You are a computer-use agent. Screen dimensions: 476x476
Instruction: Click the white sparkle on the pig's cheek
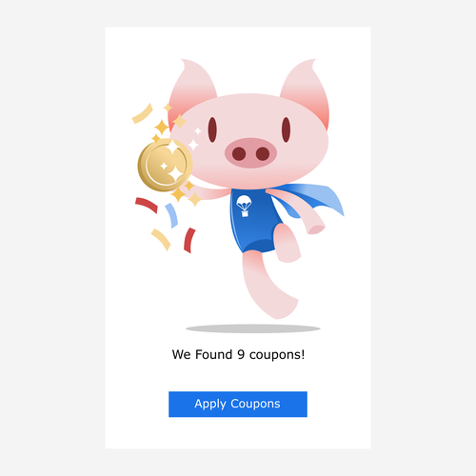[193, 145]
